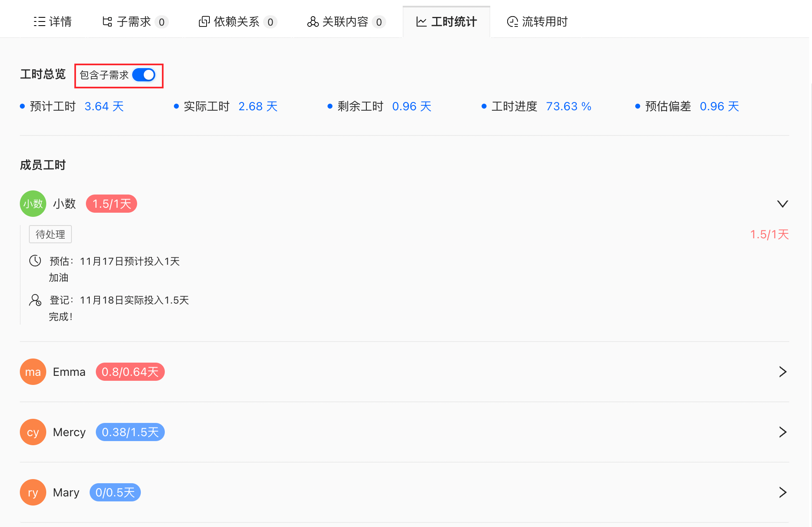The width and height of the screenshot is (812, 527).
Task: Click Mercy's orange cy avatar
Action: point(33,432)
